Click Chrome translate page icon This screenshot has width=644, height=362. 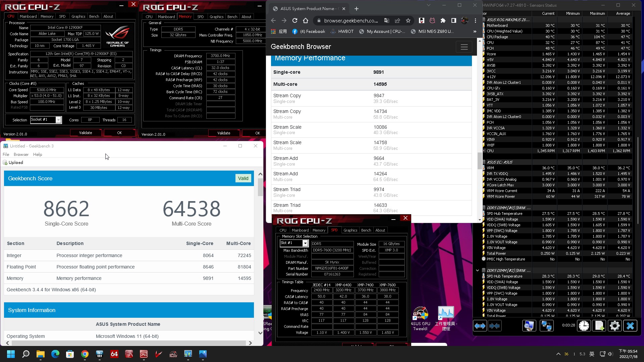click(387, 21)
